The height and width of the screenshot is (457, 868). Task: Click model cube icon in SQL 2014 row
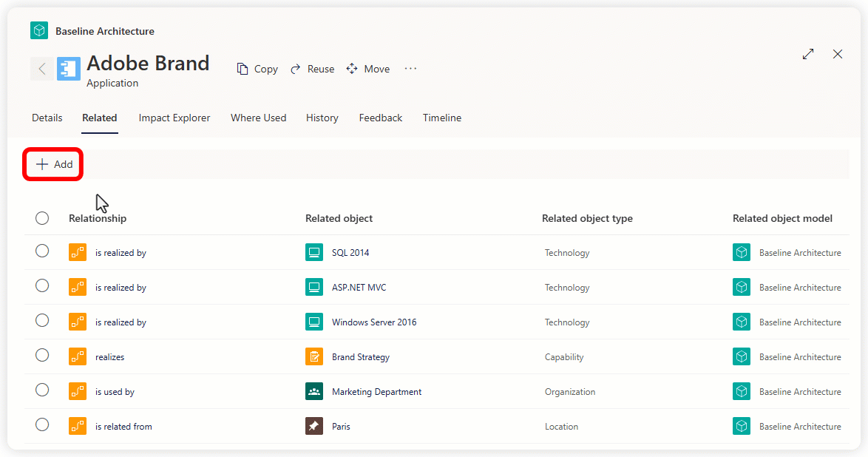(742, 252)
